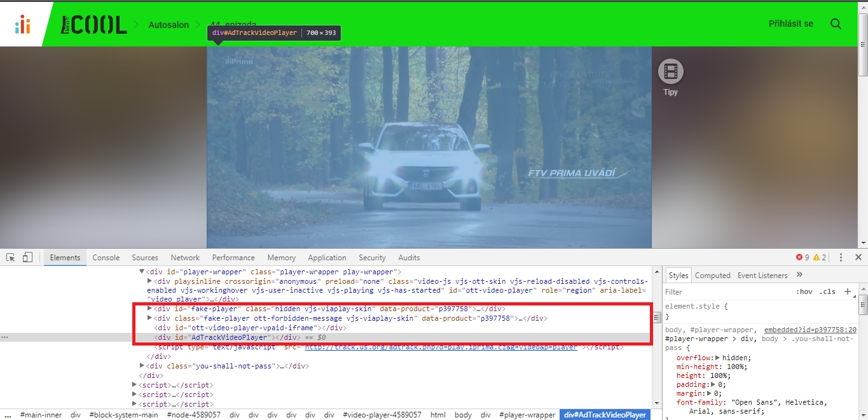This screenshot has width=868, height=420.
Task: Click the video player showing the white car
Action: click(x=429, y=148)
